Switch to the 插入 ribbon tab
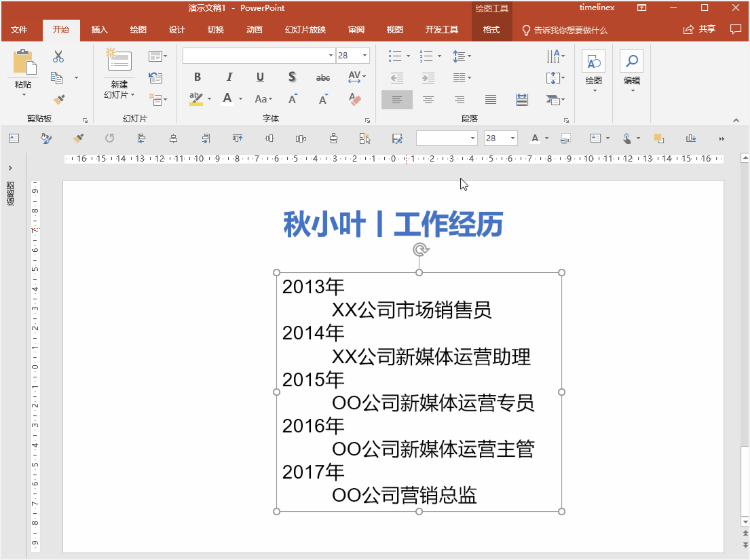 pyautogui.click(x=99, y=29)
